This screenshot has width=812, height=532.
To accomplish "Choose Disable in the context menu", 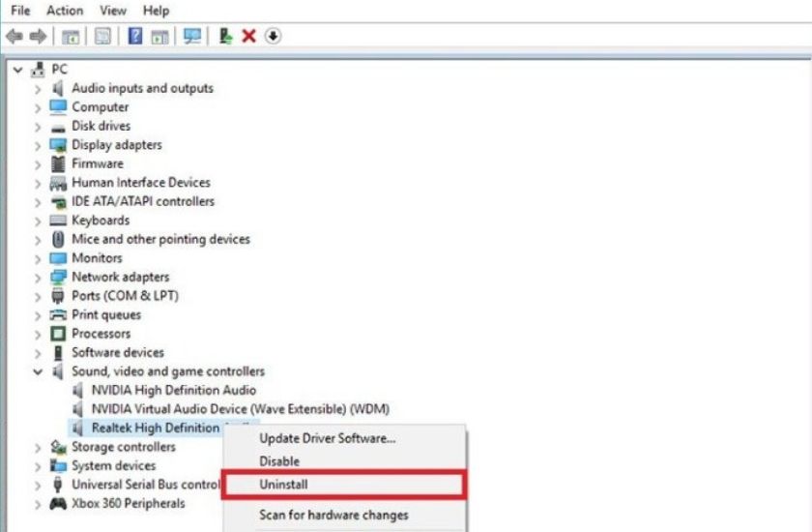I will click(x=279, y=461).
